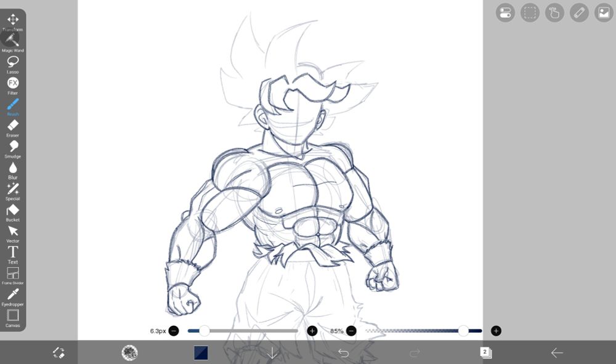Viewport: 616px width, 364px height.
Task: Pick the Smudge tool
Action: pyautogui.click(x=12, y=149)
